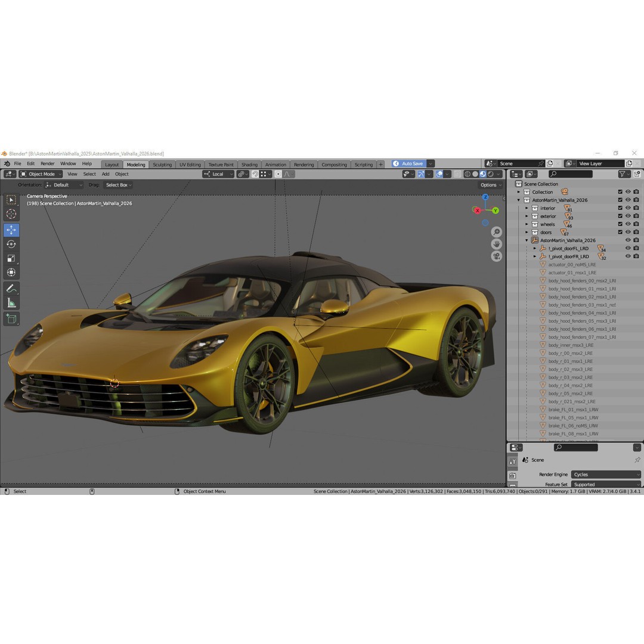Open the viewport Add menu
This screenshot has width=644, height=644.
106,174
